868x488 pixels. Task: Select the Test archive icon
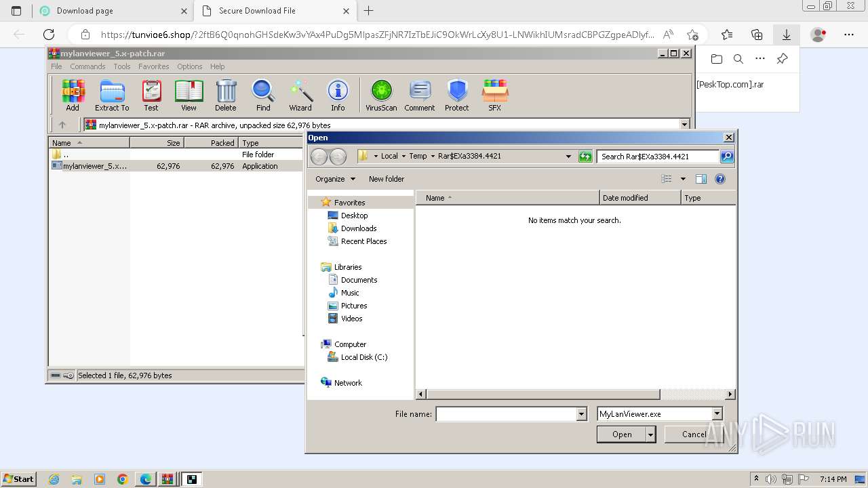pos(151,95)
